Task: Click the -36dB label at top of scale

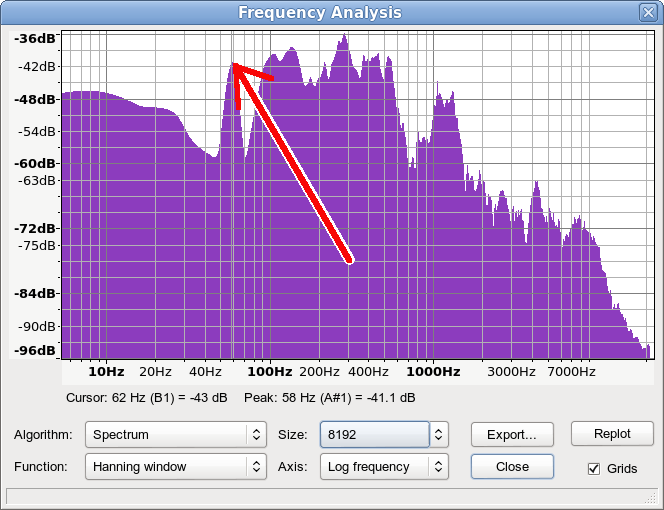Action: click(x=38, y=39)
